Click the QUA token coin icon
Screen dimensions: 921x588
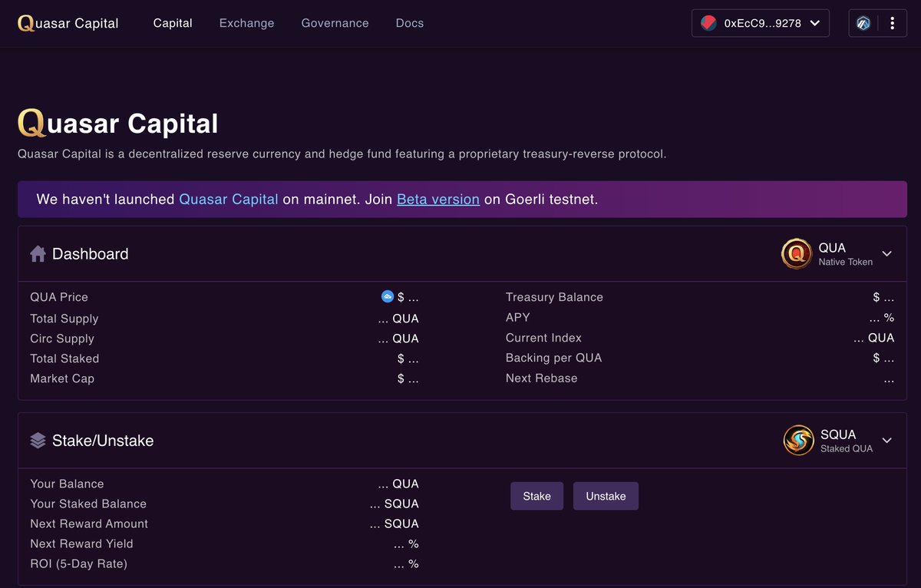(797, 253)
